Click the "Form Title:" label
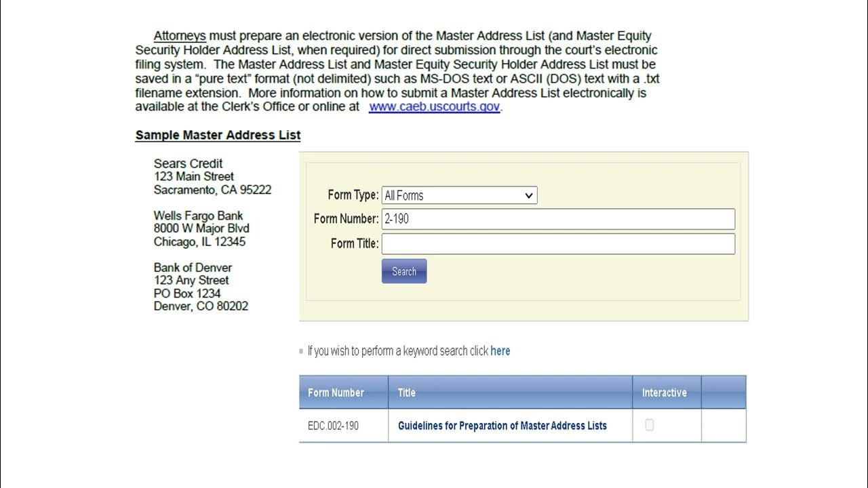The height and width of the screenshot is (488, 868). pyautogui.click(x=354, y=243)
